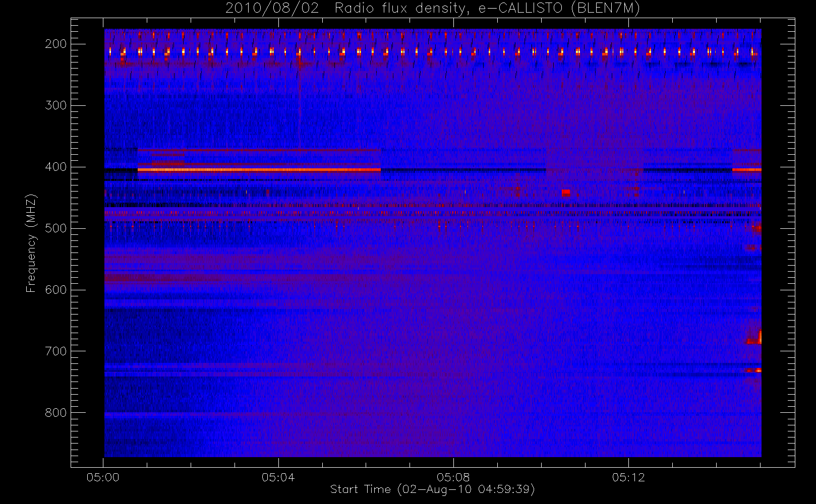Image resolution: width=816 pixels, height=504 pixels.
Task: Select the "Start Time (02-Aug-10 04:59:39)" axis label
Action: [x=432, y=489]
